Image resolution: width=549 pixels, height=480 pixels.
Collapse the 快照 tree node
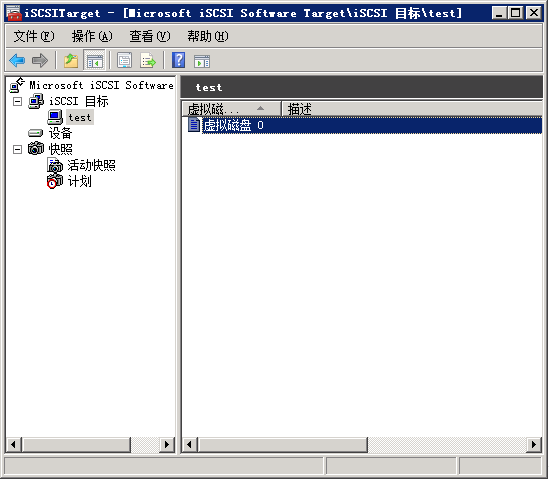click(17, 149)
